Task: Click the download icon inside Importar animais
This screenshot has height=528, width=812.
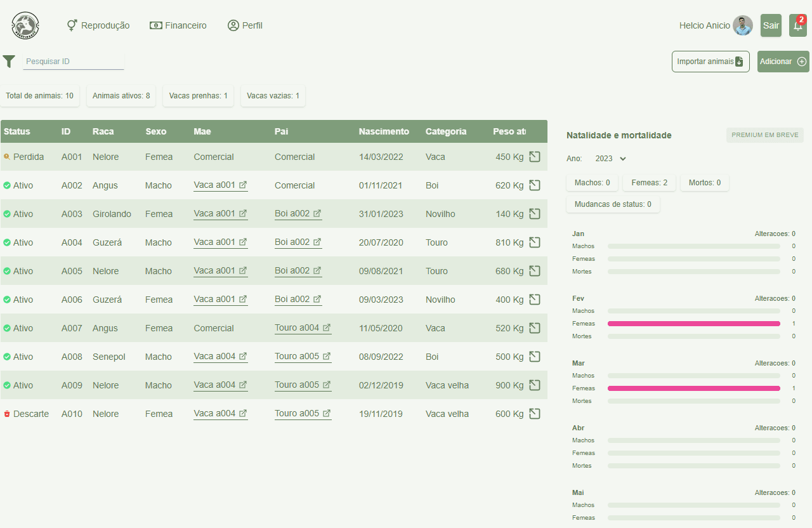Action: pos(739,62)
